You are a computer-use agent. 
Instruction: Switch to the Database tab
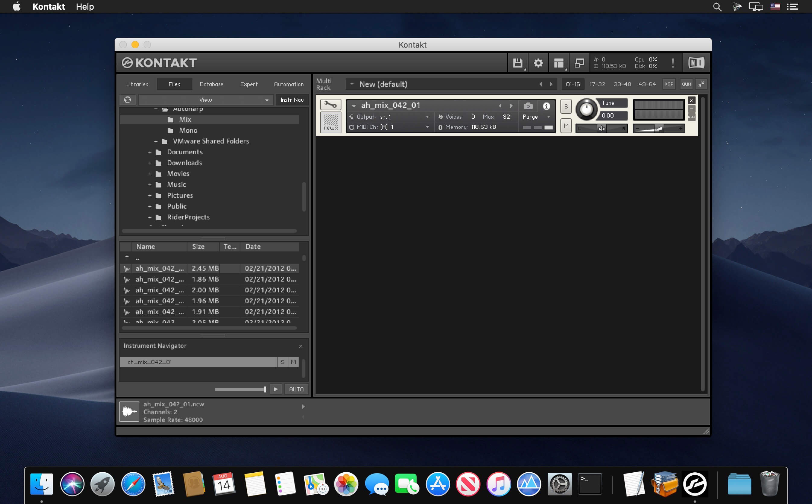pyautogui.click(x=211, y=84)
